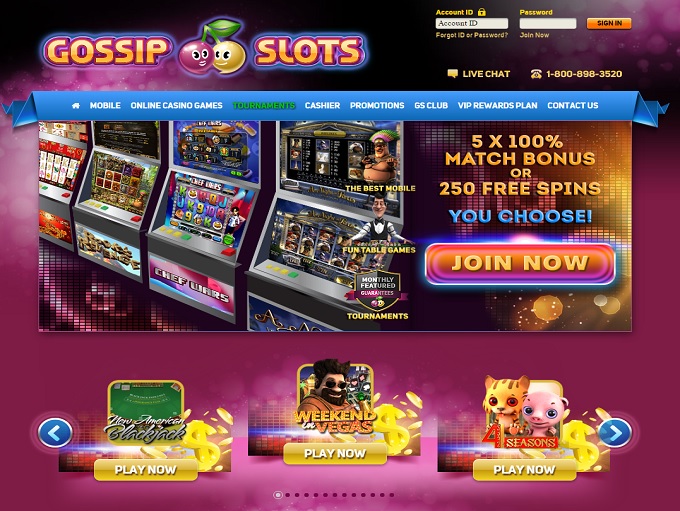680x511 pixels.
Task: Click the big Join Now banner button
Action: (520, 263)
